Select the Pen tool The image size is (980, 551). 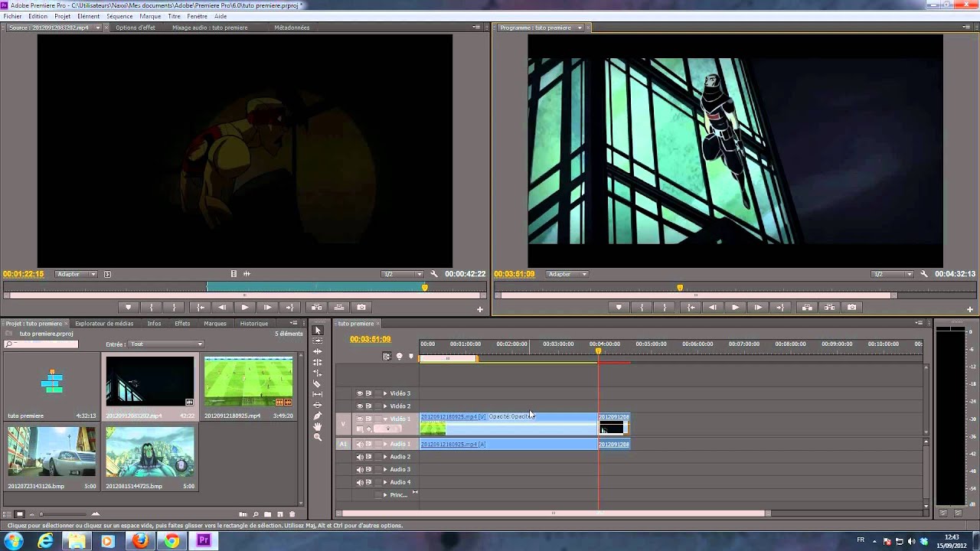(x=318, y=416)
